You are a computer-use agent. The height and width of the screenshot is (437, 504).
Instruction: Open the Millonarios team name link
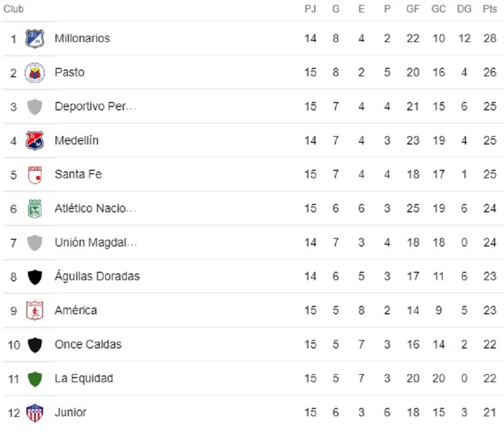click(82, 39)
